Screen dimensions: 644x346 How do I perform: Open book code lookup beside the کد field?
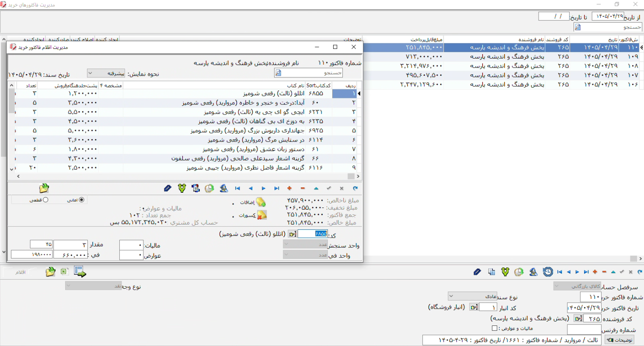click(x=292, y=234)
